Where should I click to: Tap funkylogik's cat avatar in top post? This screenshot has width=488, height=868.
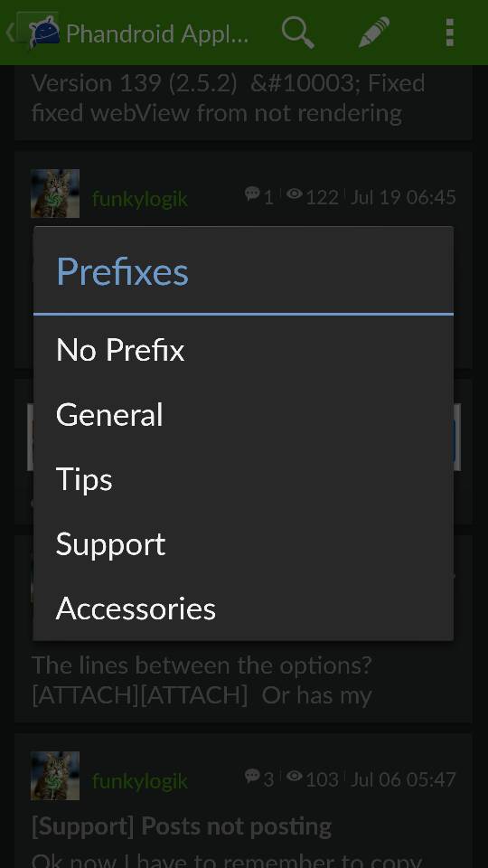55,193
